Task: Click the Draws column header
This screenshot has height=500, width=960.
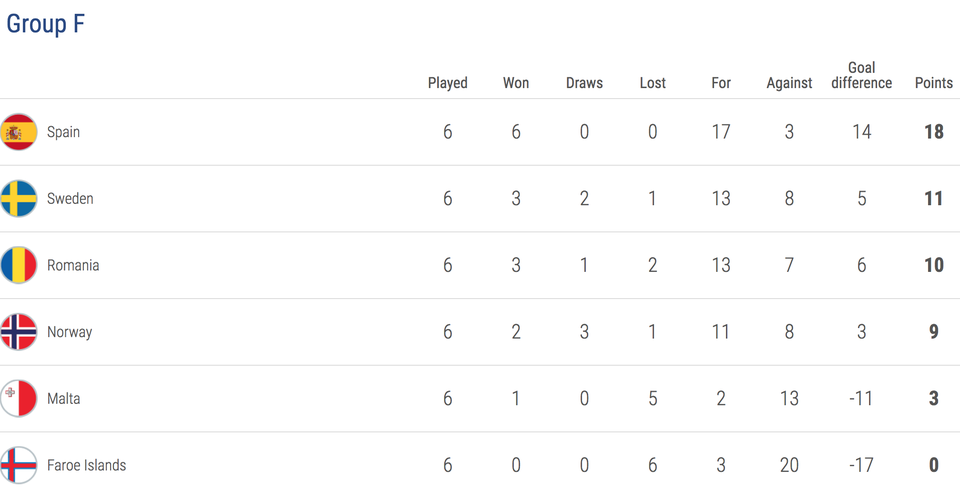Action: [x=584, y=83]
